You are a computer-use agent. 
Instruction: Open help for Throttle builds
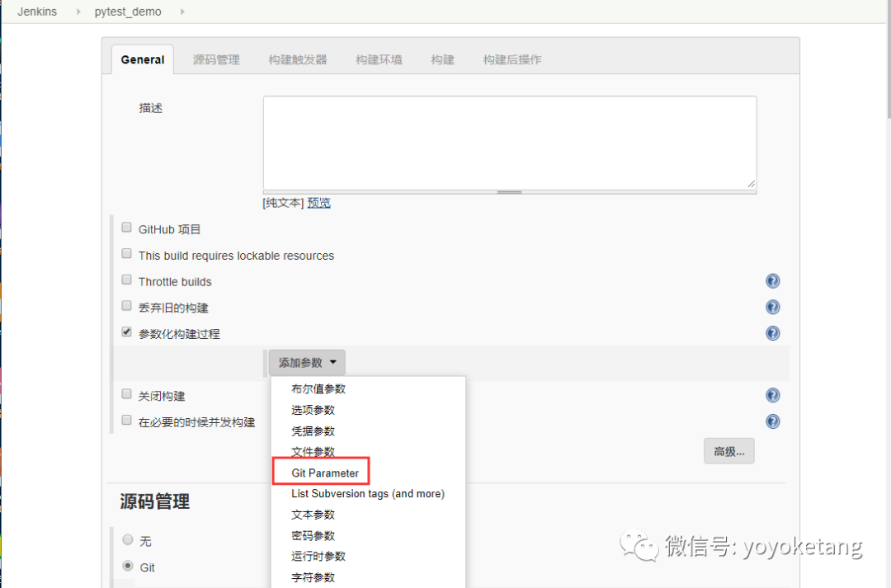pos(772,281)
